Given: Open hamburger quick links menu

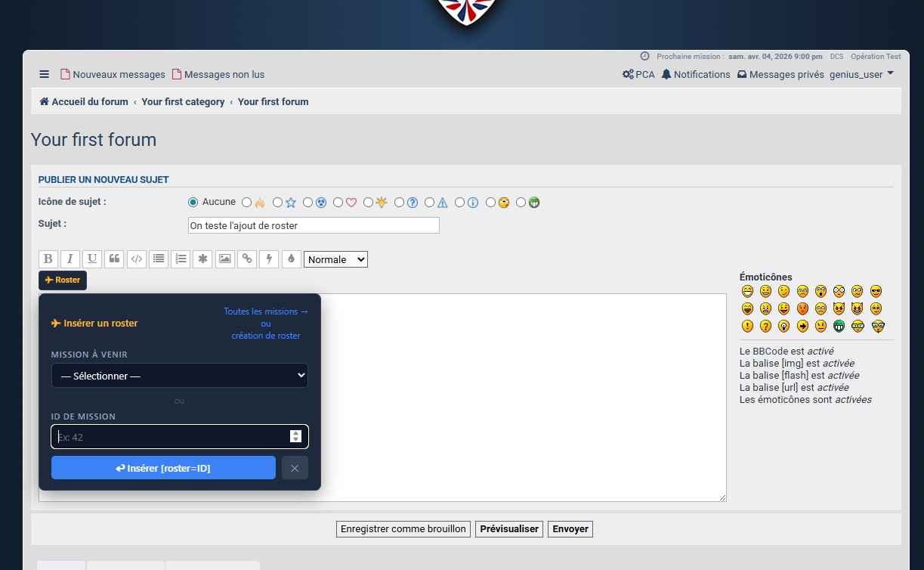Looking at the screenshot, I should pyautogui.click(x=45, y=74).
